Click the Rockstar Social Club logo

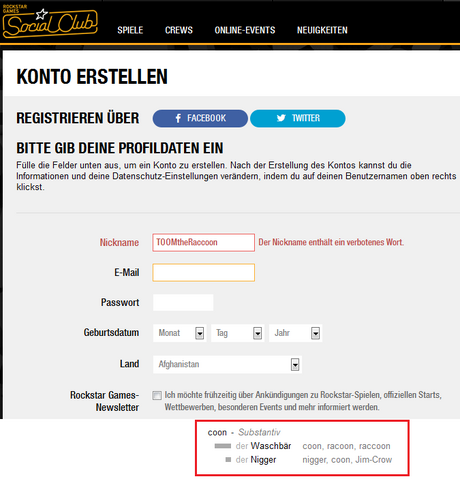[50, 21]
